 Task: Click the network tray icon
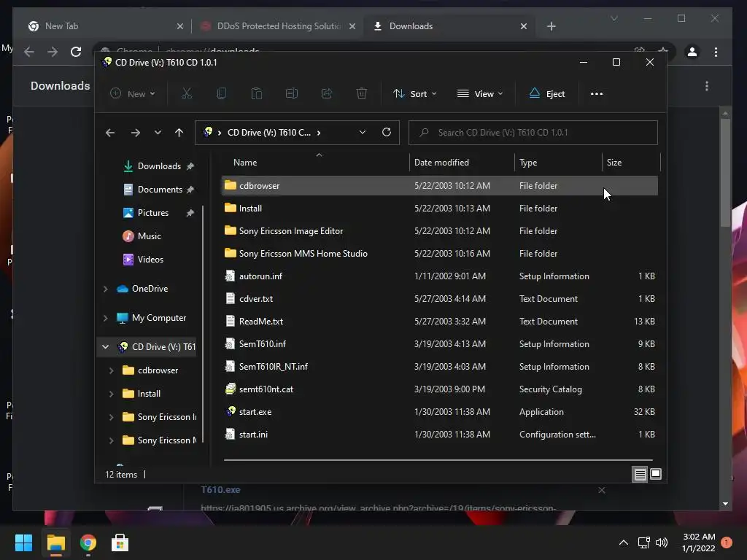coord(643,542)
